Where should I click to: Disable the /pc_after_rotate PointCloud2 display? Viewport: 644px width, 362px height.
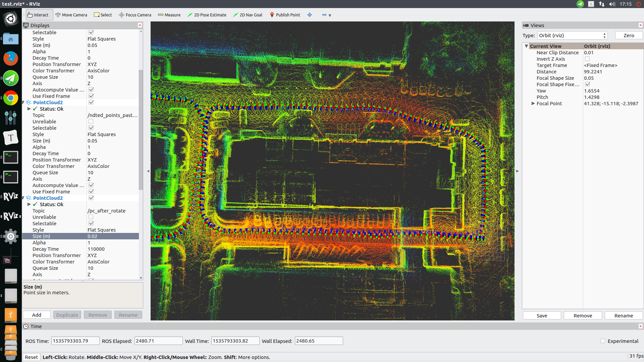(91, 198)
